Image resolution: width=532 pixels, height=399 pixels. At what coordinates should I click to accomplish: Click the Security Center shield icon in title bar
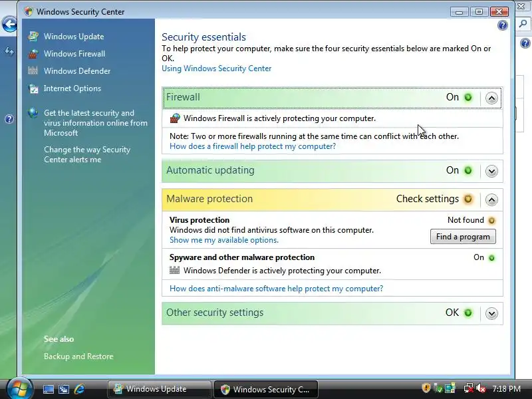[29, 11]
